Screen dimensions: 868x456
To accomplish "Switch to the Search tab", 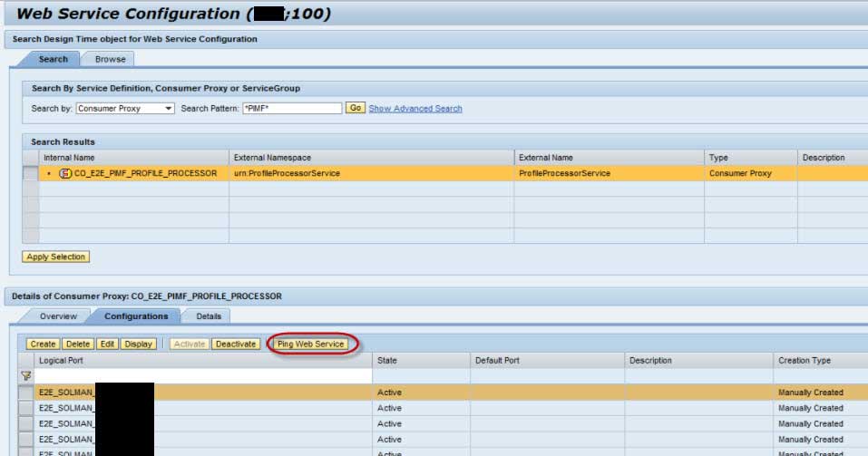I will 53,59.
